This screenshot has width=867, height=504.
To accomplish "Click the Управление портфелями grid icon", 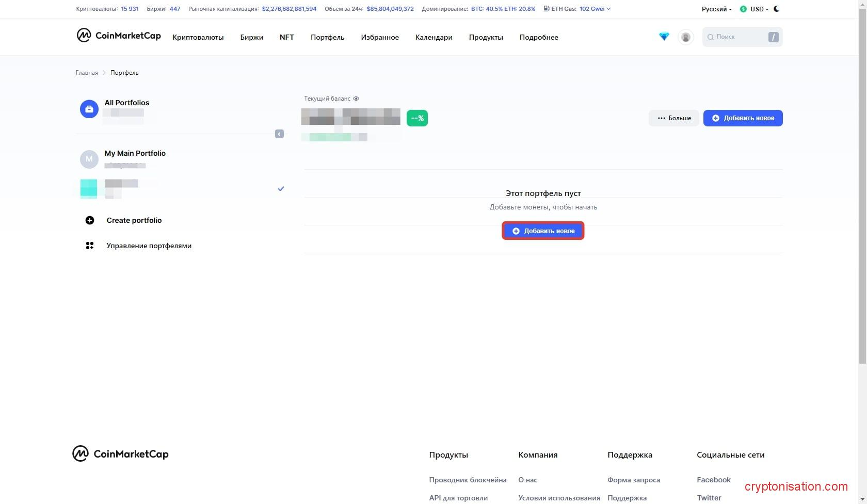I will (90, 246).
